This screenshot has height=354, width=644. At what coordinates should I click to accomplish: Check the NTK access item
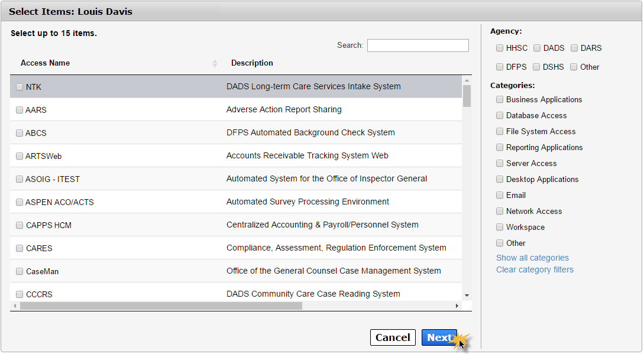[20, 87]
